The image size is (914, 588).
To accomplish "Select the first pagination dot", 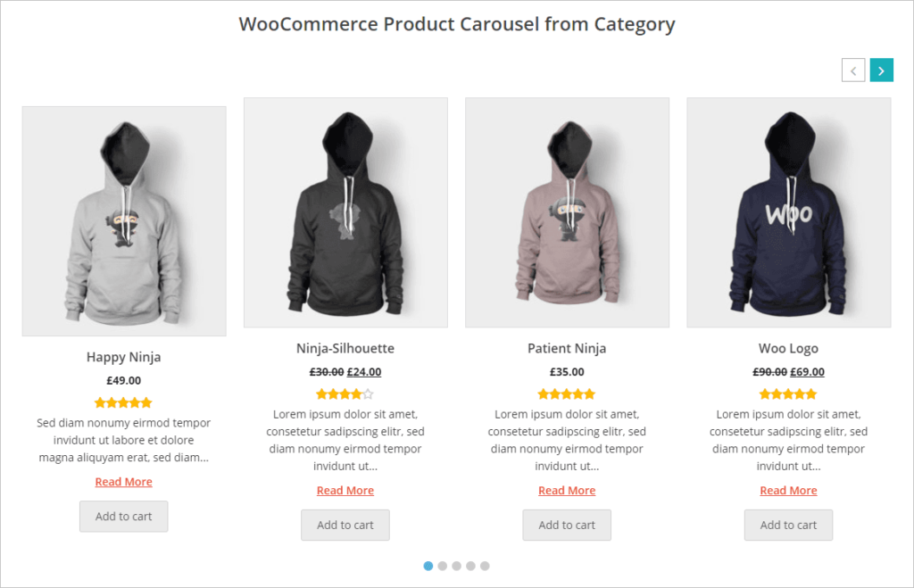I will click(x=428, y=565).
